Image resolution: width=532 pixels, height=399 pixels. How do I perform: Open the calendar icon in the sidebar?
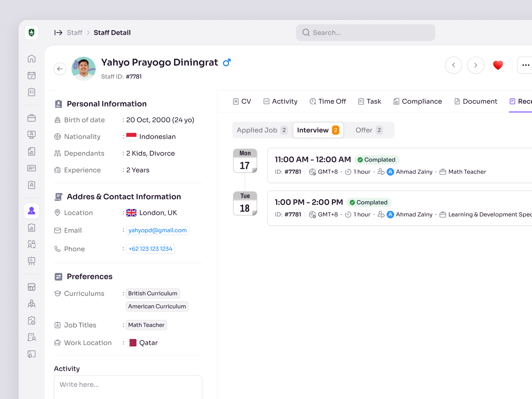[x=32, y=75]
